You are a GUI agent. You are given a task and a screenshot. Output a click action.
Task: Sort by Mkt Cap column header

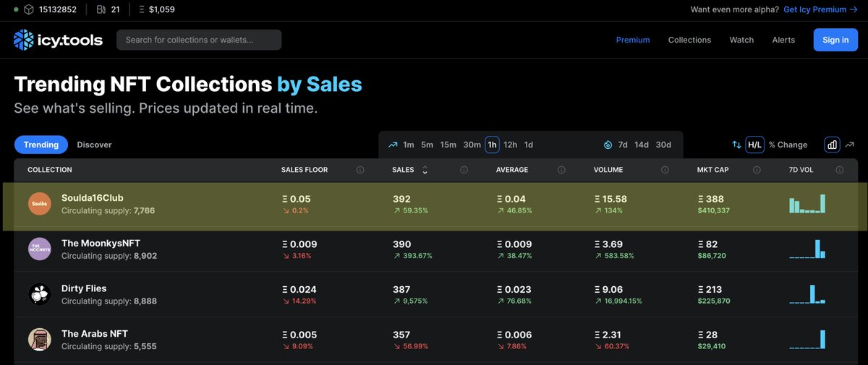(712, 170)
